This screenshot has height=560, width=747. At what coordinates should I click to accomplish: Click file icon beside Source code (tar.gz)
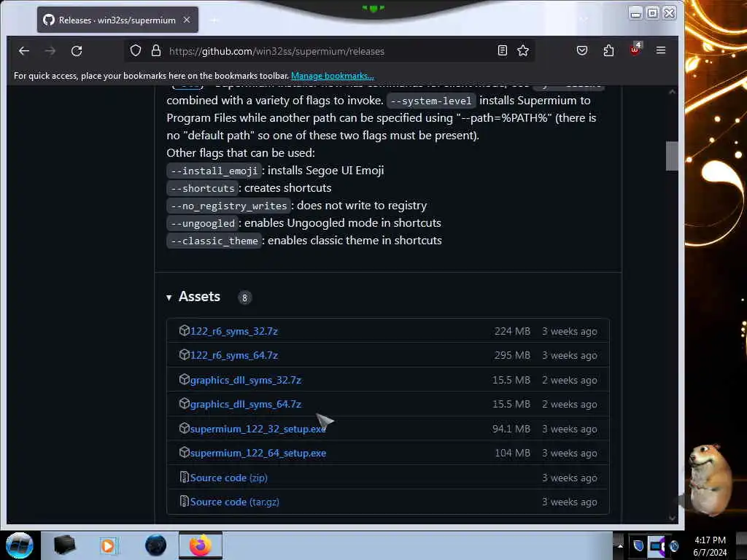tap(184, 502)
